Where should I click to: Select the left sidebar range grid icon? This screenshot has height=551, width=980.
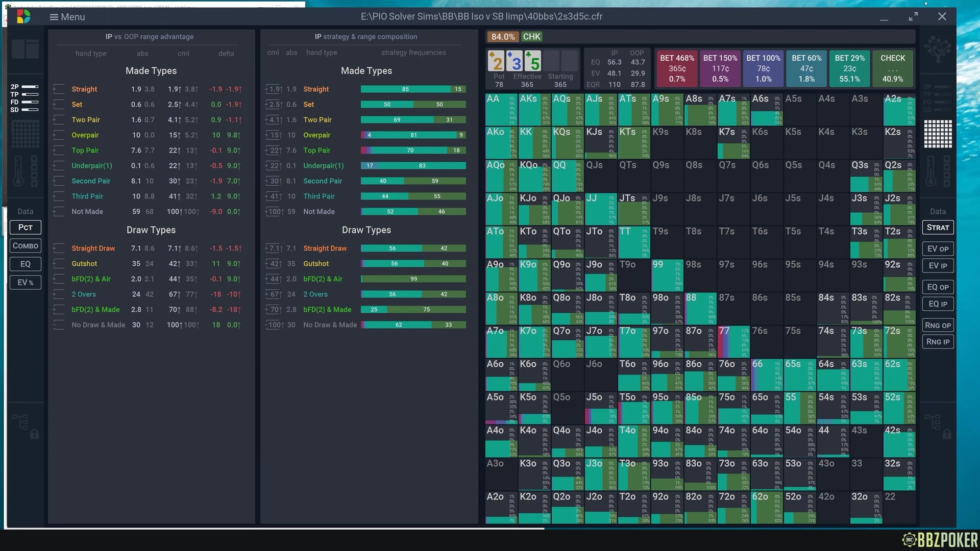[25, 135]
